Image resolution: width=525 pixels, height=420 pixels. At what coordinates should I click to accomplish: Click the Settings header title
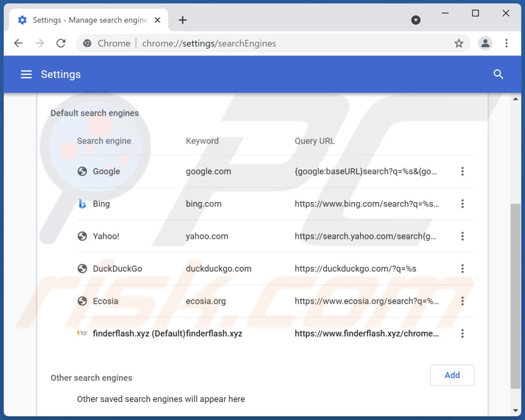(60, 74)
